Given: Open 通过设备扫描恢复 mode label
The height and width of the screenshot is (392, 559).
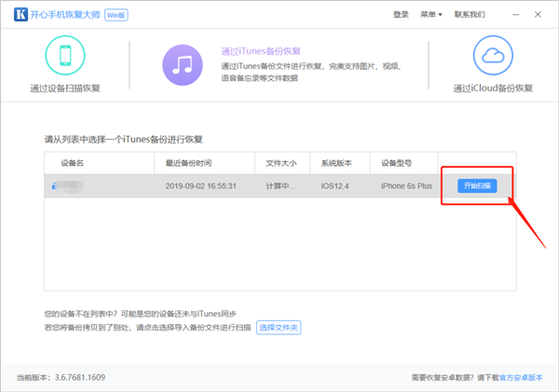Looking at the screenshot, I should coord(65,88).
